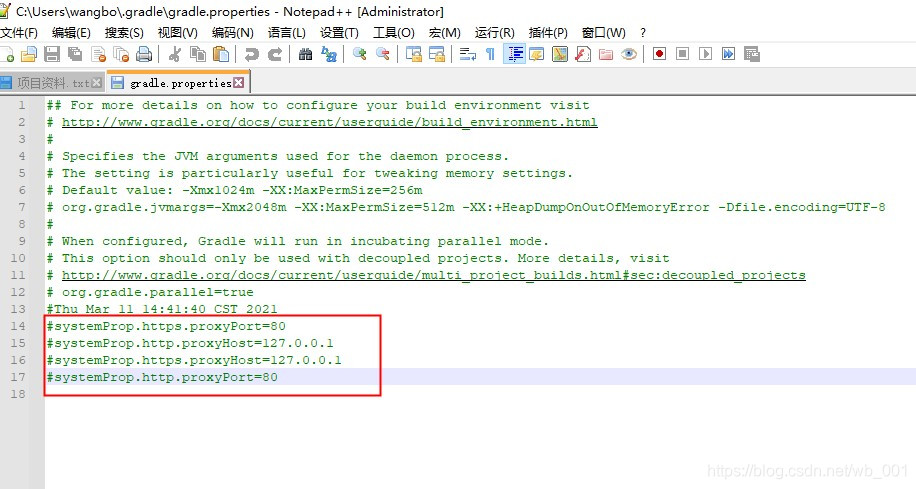Toggle the Monitoring eye icon

629,54
